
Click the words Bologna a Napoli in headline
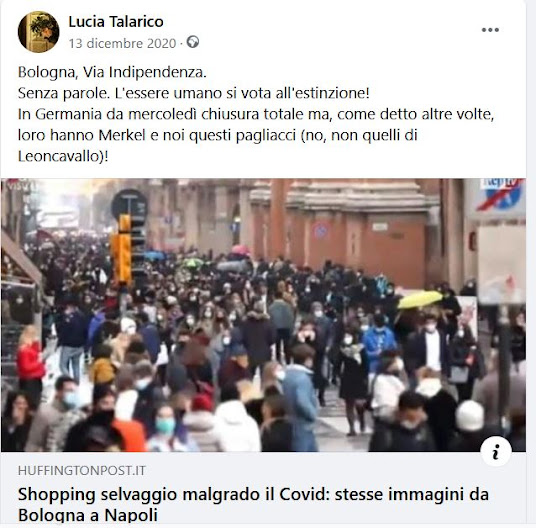click(x=88, y=515)
